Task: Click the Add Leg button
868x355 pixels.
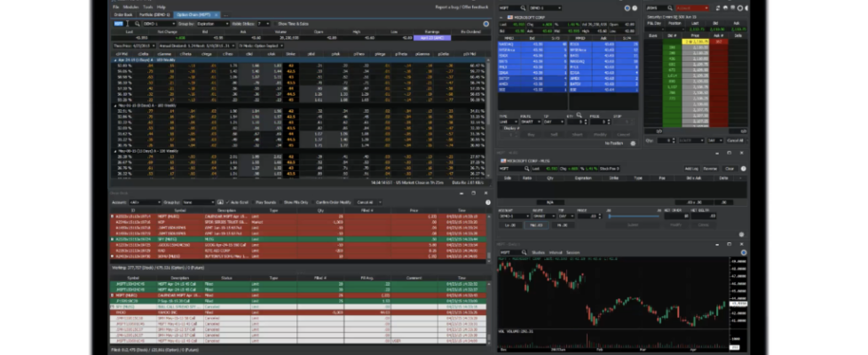Action: tap(691, 169)
